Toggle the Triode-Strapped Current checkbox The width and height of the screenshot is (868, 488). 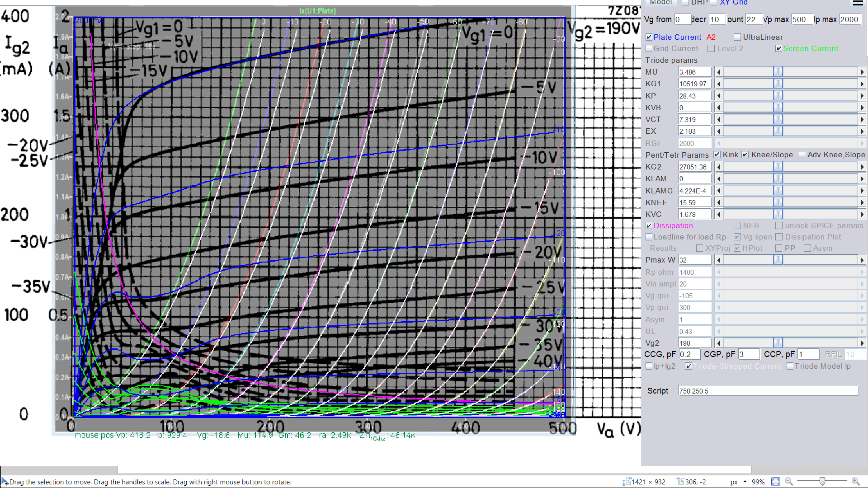[x=688, y=366]
